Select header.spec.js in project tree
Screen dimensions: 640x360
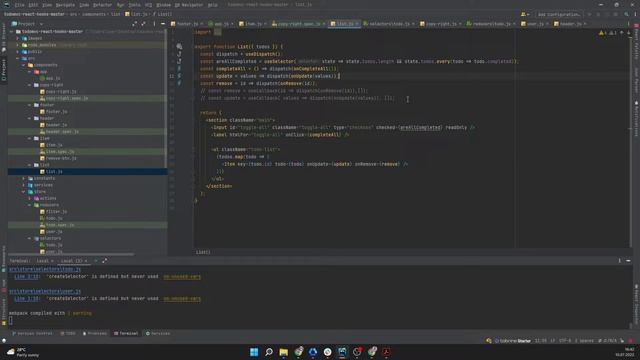(x=59, y=131)
